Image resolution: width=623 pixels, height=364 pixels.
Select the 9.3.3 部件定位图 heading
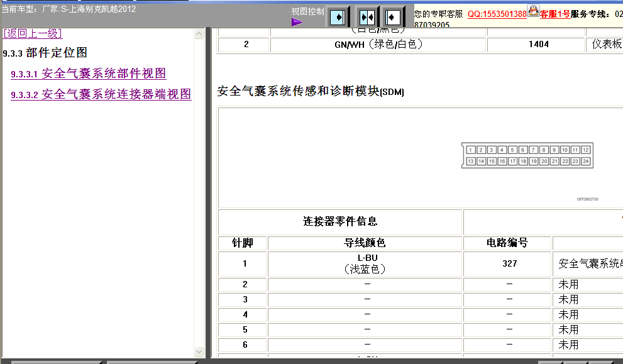[45, 53]
